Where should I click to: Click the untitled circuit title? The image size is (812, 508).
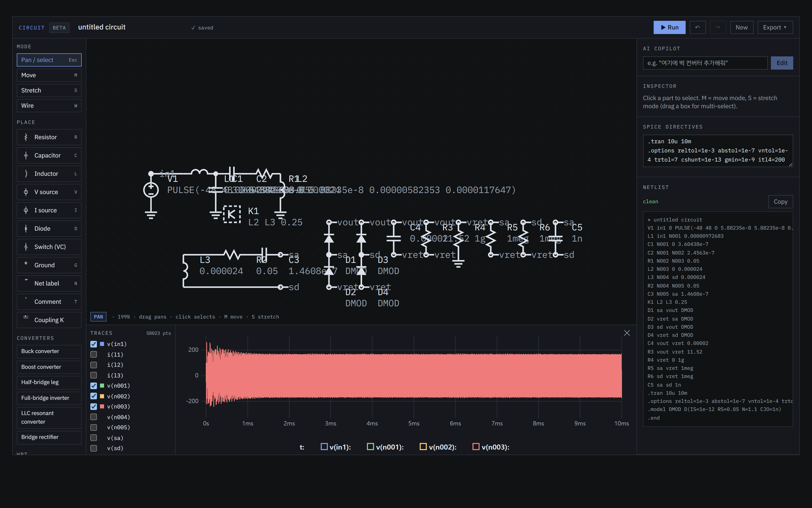102,27
